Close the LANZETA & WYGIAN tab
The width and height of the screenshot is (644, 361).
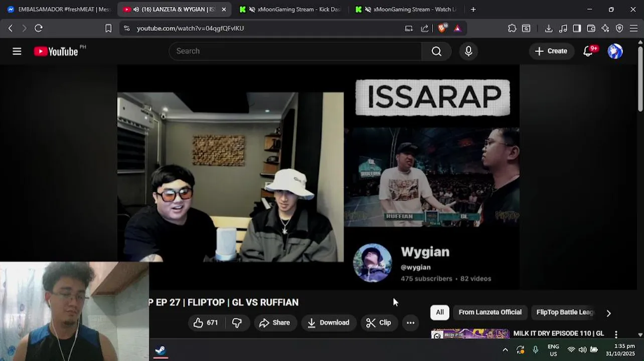coord(224,9)
